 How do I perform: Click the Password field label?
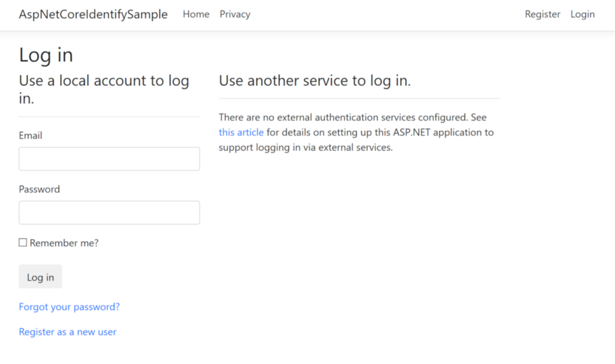(39, 189)
